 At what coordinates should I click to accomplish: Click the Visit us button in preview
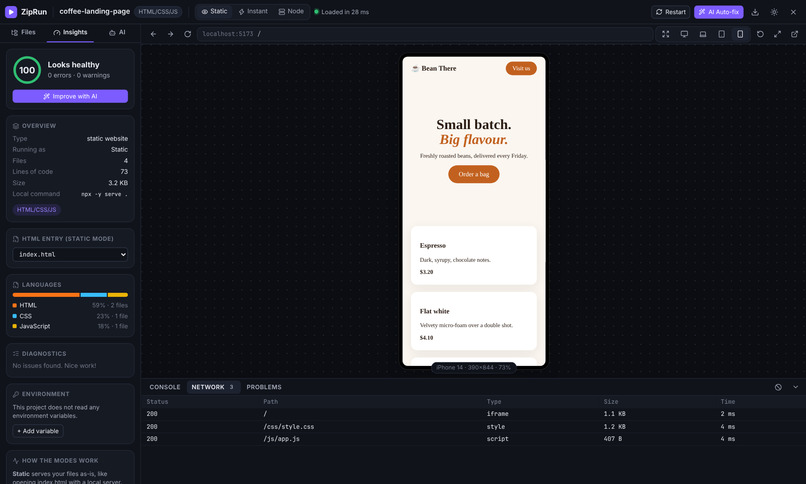[x=521, y=68]
